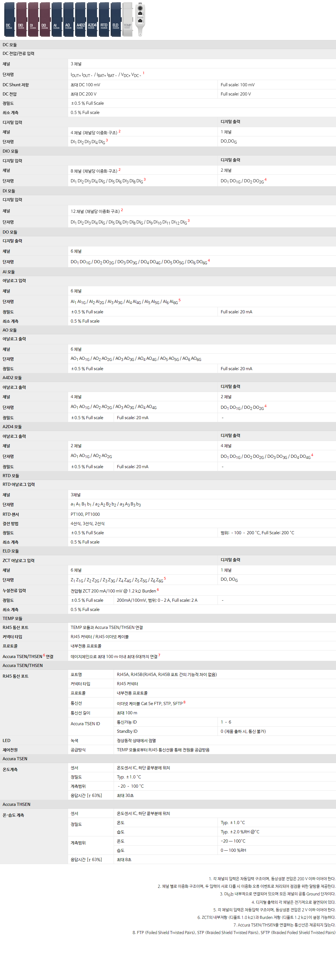Click '0 (제품 출하 시, 통신 불가)' value
Viewport: 336px width, 980px height.
(x=243, y=731)
